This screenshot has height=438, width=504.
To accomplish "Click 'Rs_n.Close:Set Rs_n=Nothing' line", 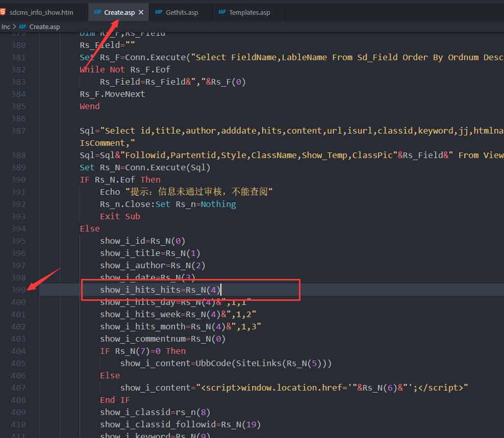I will (x=168, y=204).
